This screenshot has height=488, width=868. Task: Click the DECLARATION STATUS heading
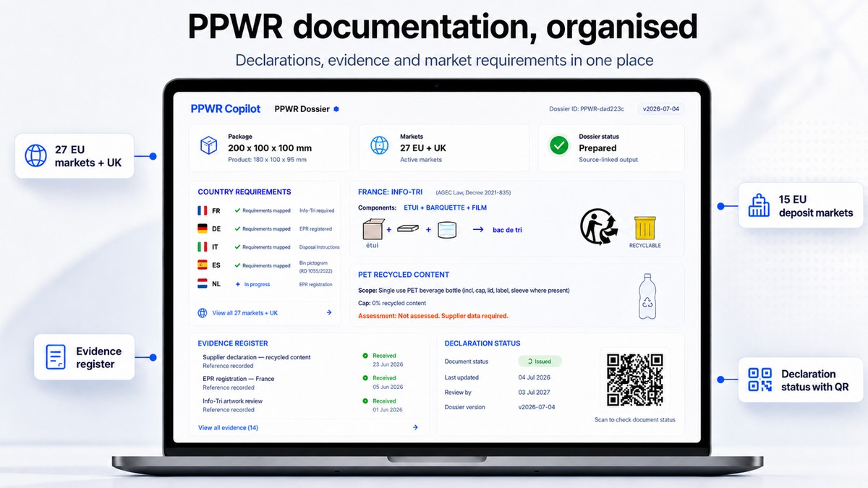click(482, 343)
